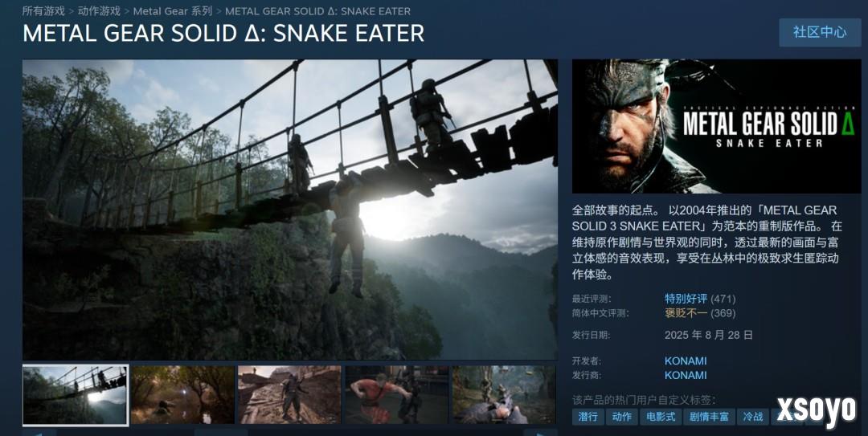This screenshot has width=868, height=436.
Task: Click the SNAKE EATER breadcrumb entry
Action: pos(317,11)
